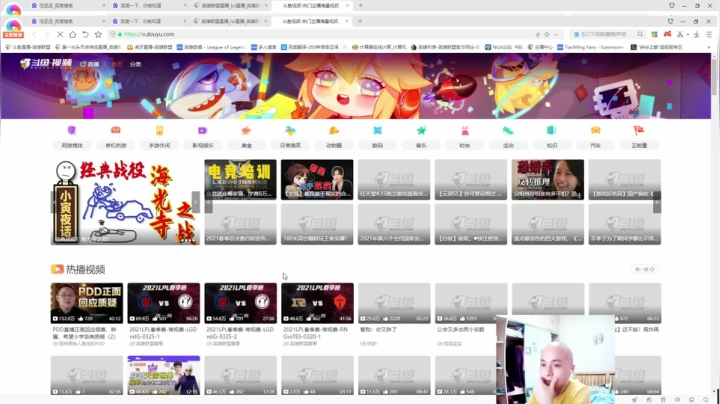Open the TianMing Fans bookmark
This screenshot has width=720, height=404.
coord(591,47)
